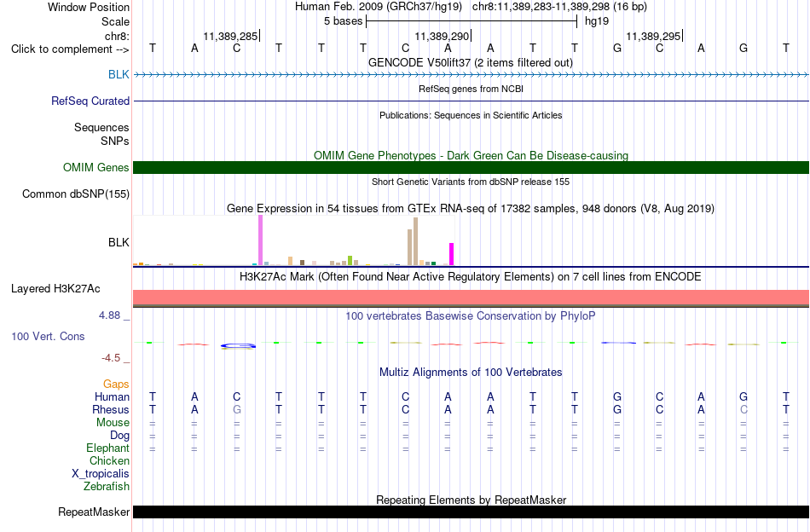
Task: Click the -4.5 PhyloP lower scale value
Action: [x=111, y=358]
